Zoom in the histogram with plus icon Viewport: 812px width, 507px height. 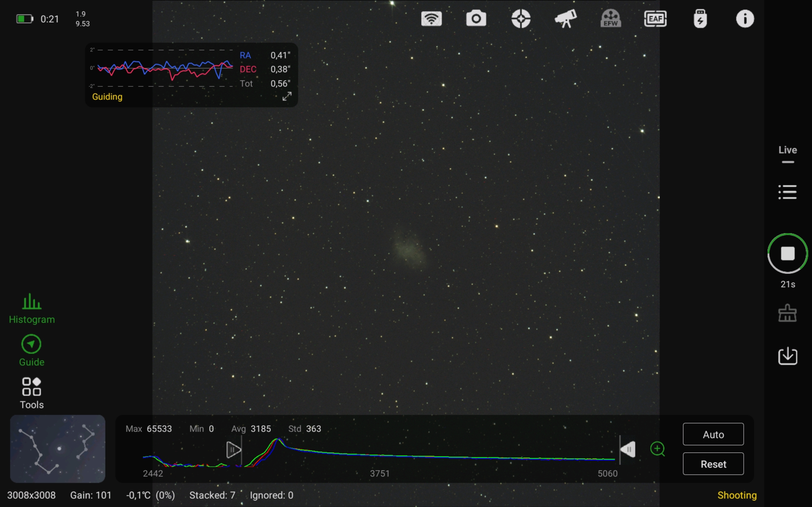(x=657, y=449)
